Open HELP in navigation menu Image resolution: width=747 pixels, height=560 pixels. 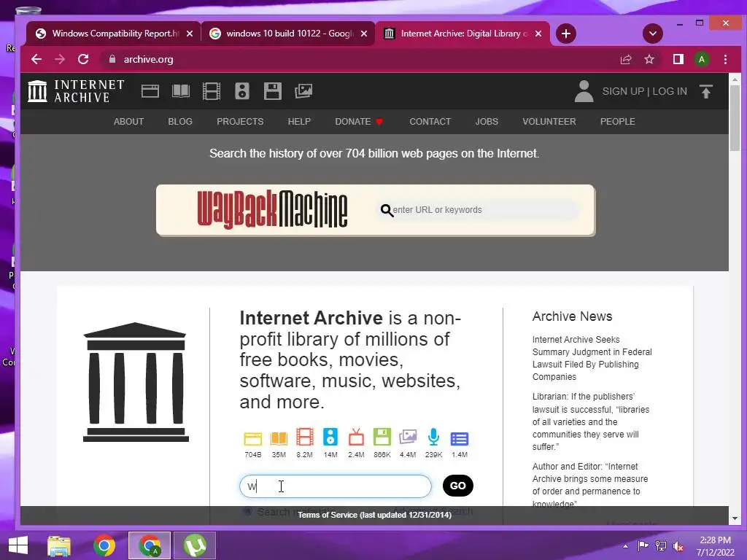[x=299, y=122]
